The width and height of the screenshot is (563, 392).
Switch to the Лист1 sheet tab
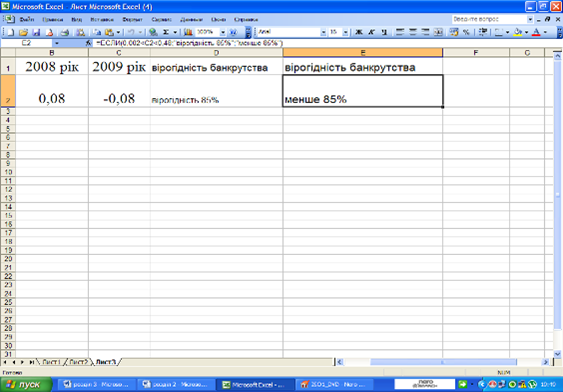(51, 362)
